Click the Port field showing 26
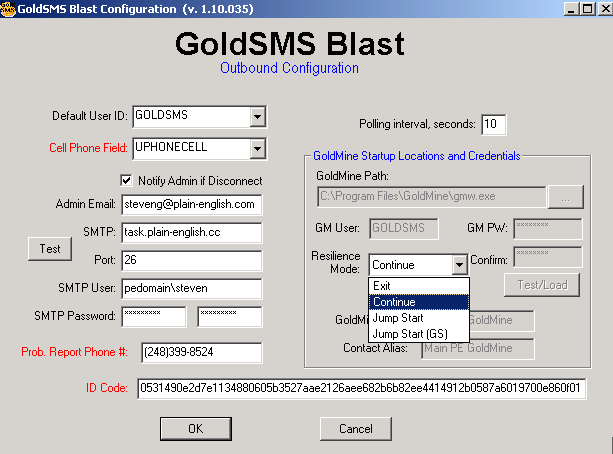 pyautogui.click(x=192, y=260)
